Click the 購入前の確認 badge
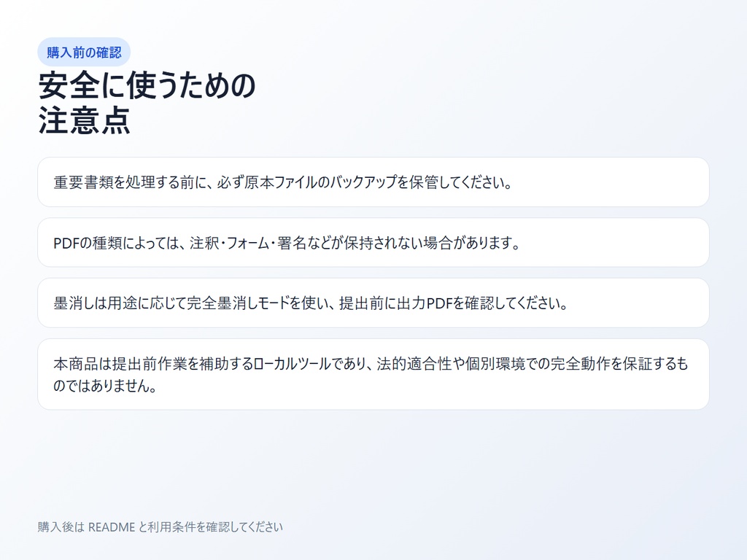Screen dimensions: 747x560 click(85, 52)
